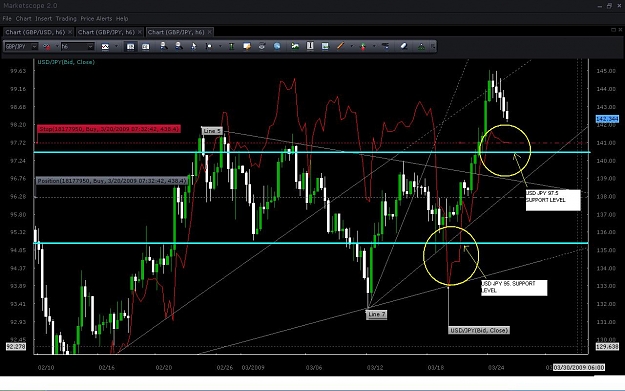The height and width of the screenshot is (391, 625).
Task: Close the Chart (GBP/USD, h6) tab
Action: pos(70,32)
